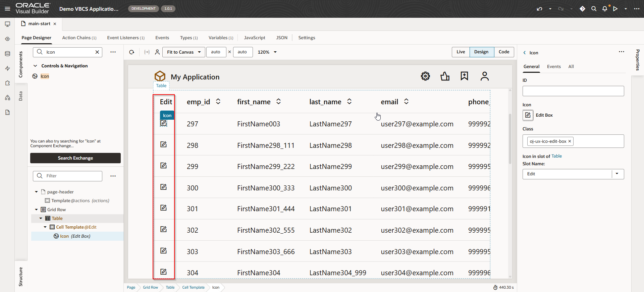Open hamburger navigation menu
The width and height of the screenshot is (644, 292).
7,9
